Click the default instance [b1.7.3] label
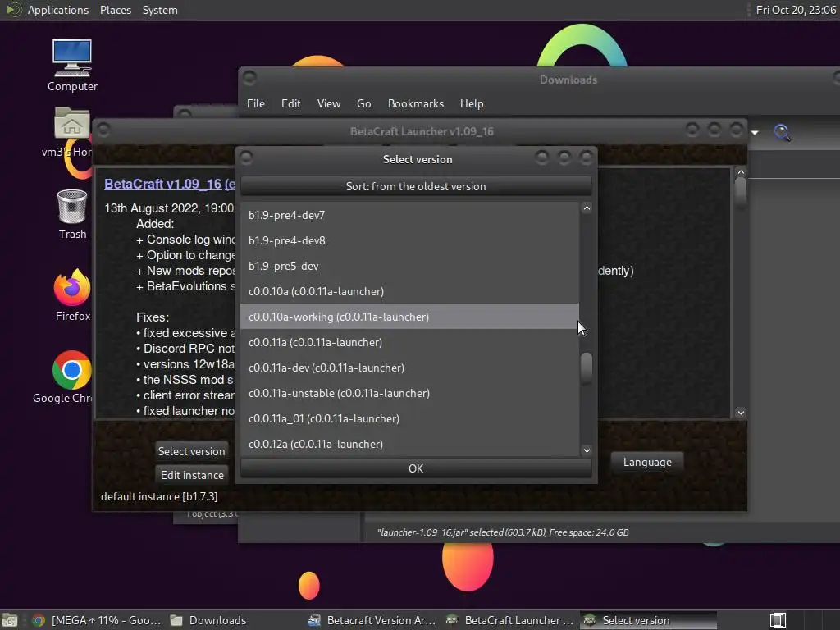The width and height of the screenshot is (840, 630). (159, 496)
